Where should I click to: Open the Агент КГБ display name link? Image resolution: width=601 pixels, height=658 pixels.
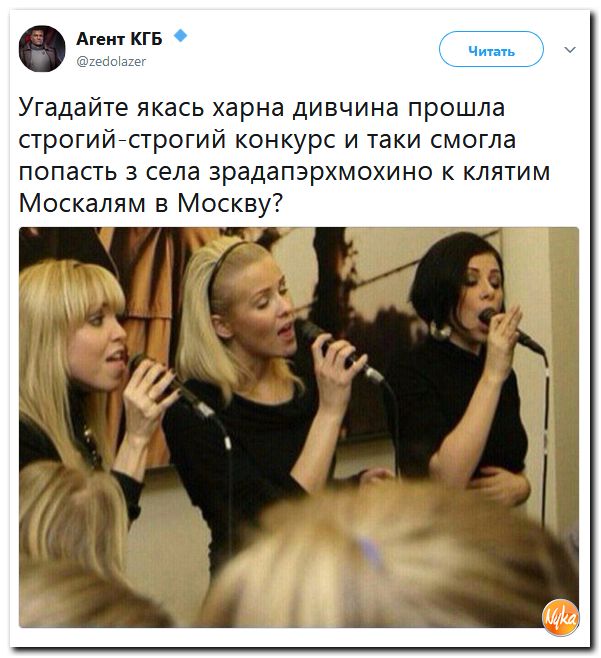click(x=119, y=39)
